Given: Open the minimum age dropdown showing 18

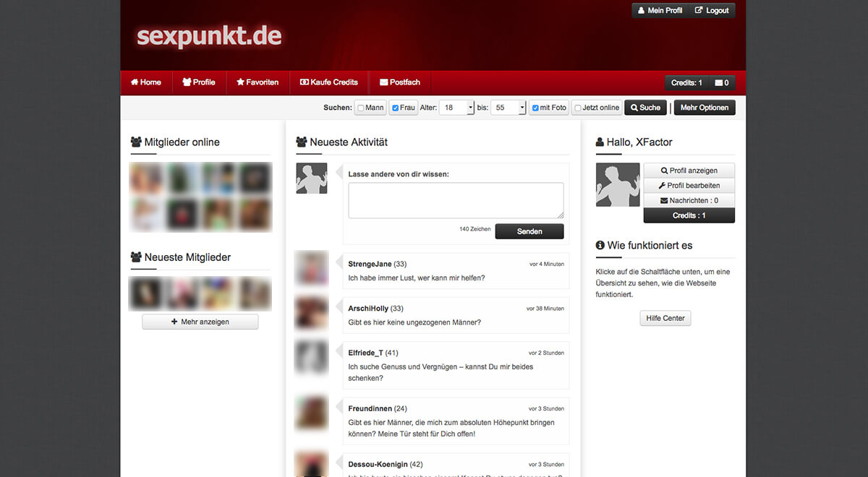Looking at the screenshot, I should pyautogui.click(x=456, y=108).
